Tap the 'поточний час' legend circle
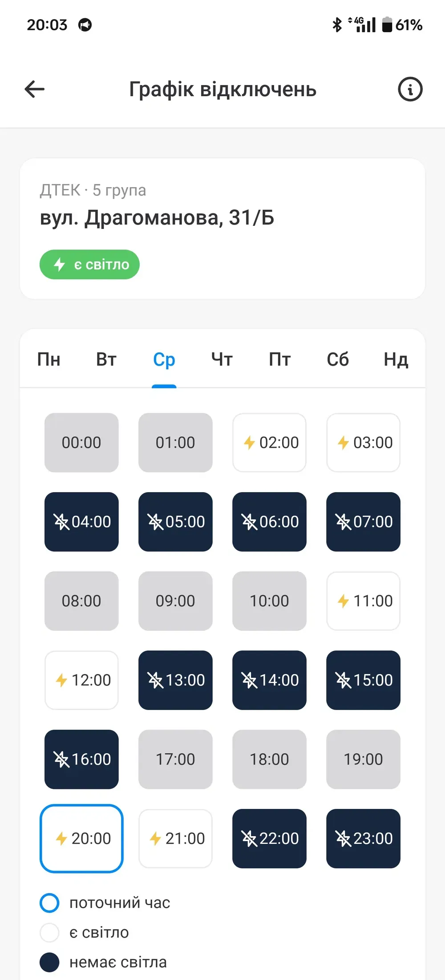 49,903
